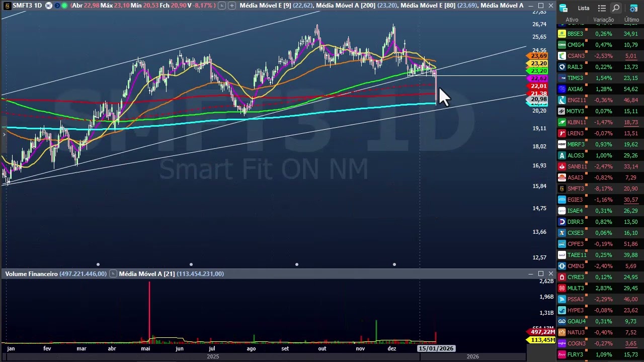Add indicator with the plus button

click(231, 6)
